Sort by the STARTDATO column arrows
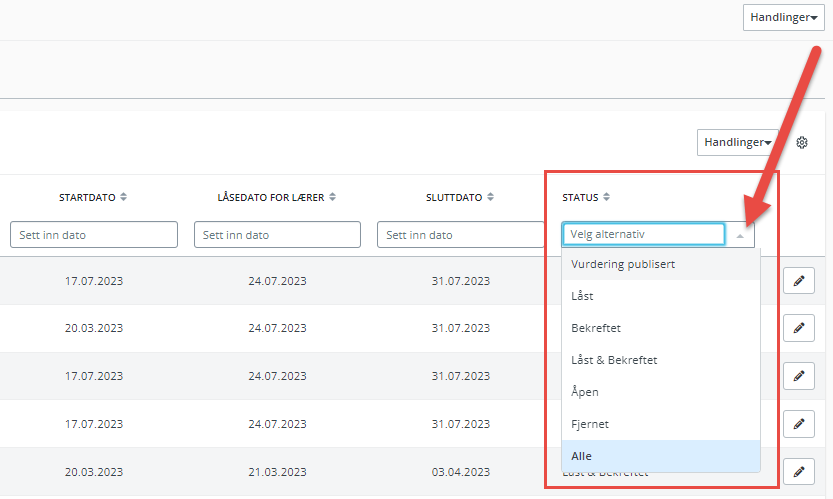 (x=123, y=197)
